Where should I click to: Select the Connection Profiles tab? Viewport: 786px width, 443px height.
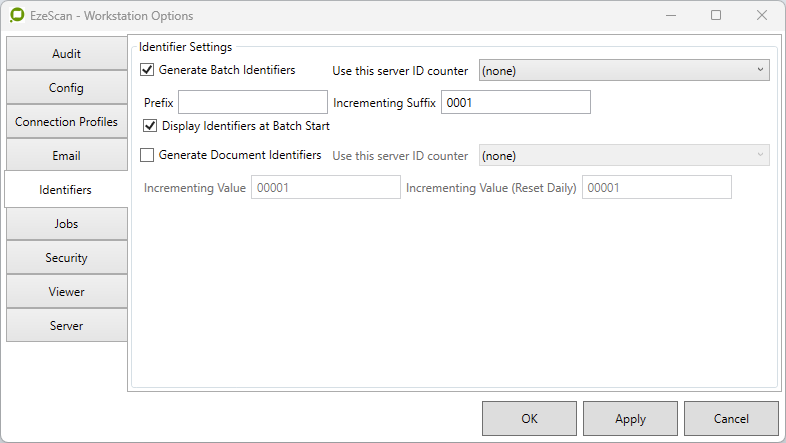67,122
